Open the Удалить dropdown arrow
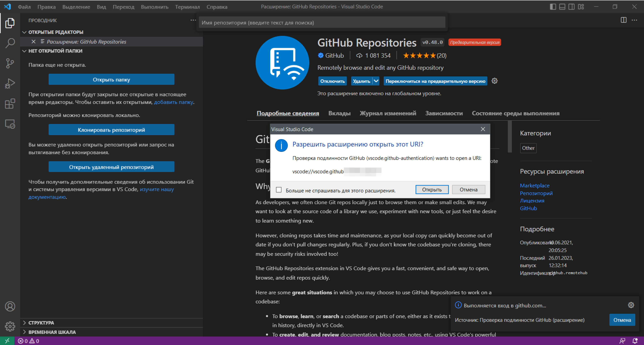This screenshot has width=644, height=345. click(x=376, y=81)
